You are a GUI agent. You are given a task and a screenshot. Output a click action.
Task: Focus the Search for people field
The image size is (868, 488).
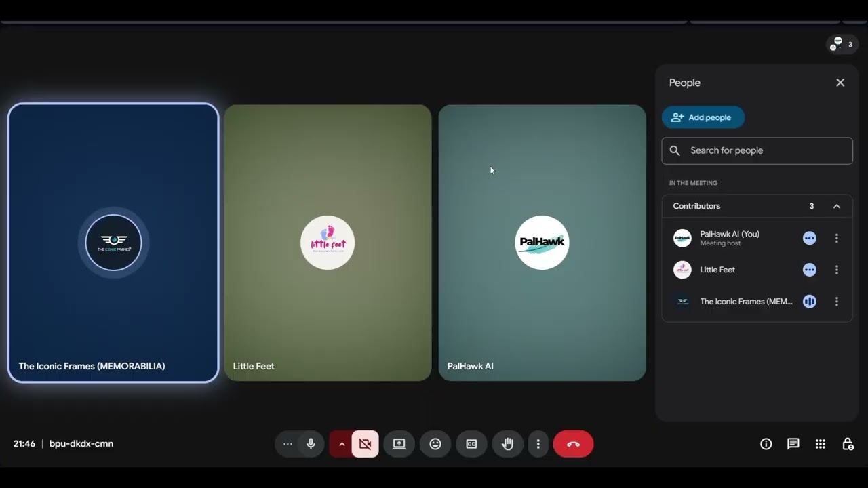pyautogui.click(x=757, y=150)
